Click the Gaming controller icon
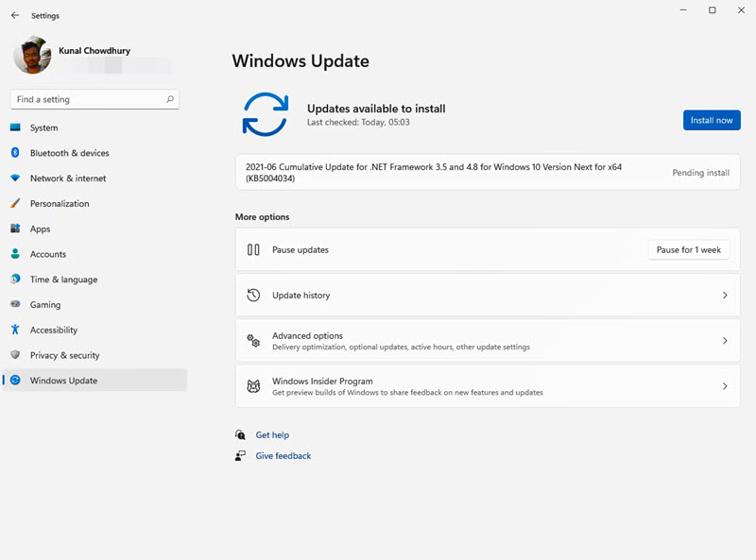756x560 pixels. coord(15,304)
